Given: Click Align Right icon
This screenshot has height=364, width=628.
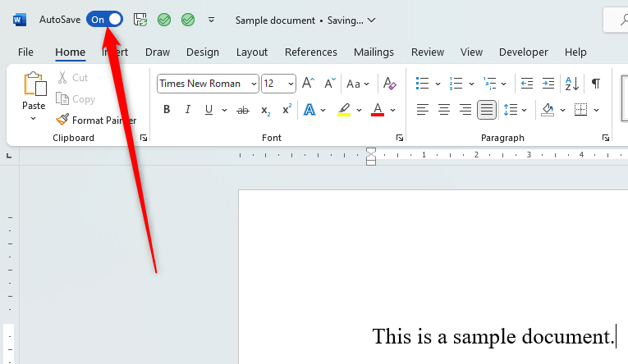Looking at the screenshot, I should [x=465, y=109].
